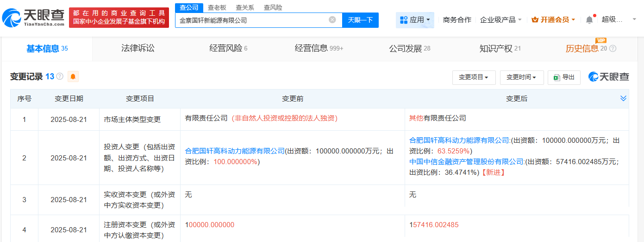Open the 经营风险 tab

228,49
